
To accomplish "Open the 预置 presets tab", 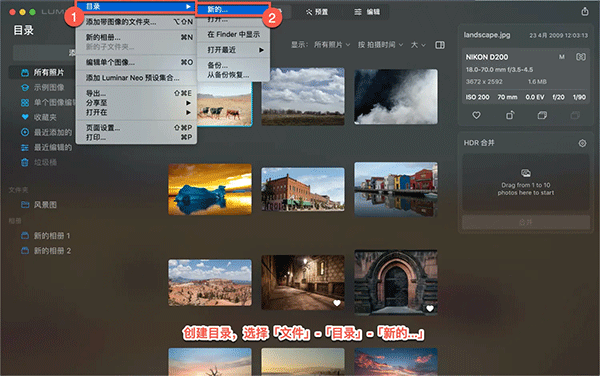I will click(317, 12).
